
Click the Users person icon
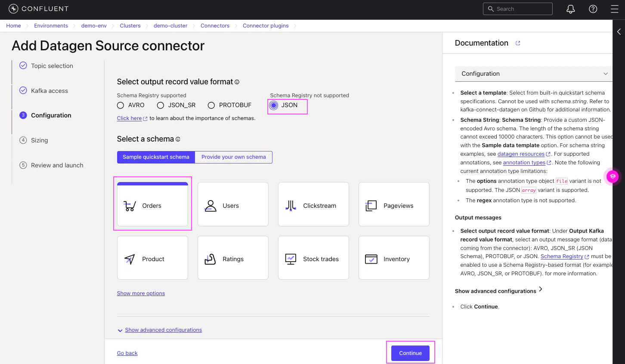210,206
